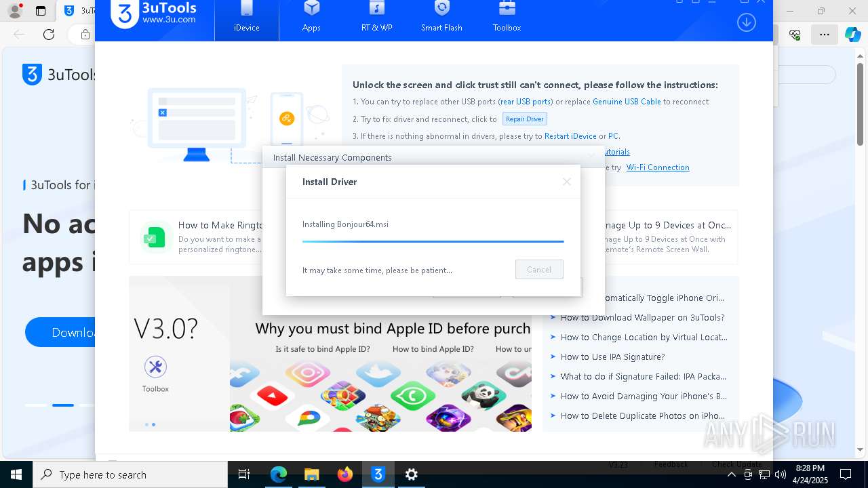Click the network icon in system tray
The image size is (868, 488).
[x=764, y=474]
